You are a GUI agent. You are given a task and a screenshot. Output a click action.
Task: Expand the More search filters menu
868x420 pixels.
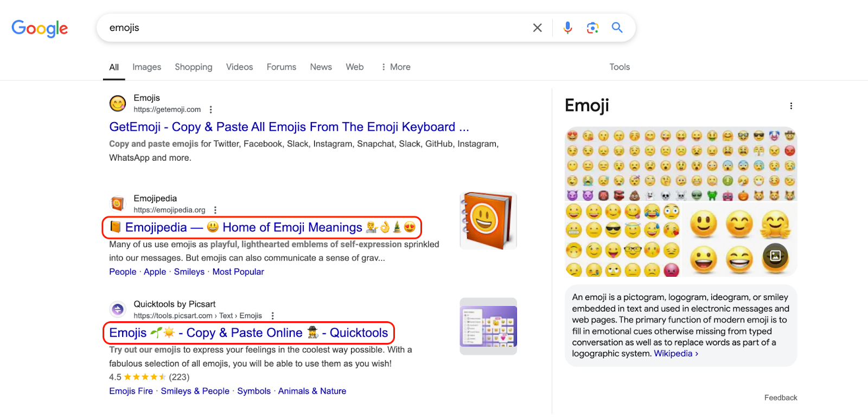396,67
